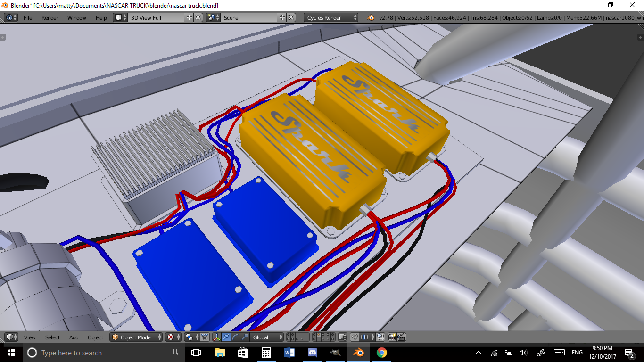Select the rotate manipulator icon

pyautogui.click(x=235, y=337)
